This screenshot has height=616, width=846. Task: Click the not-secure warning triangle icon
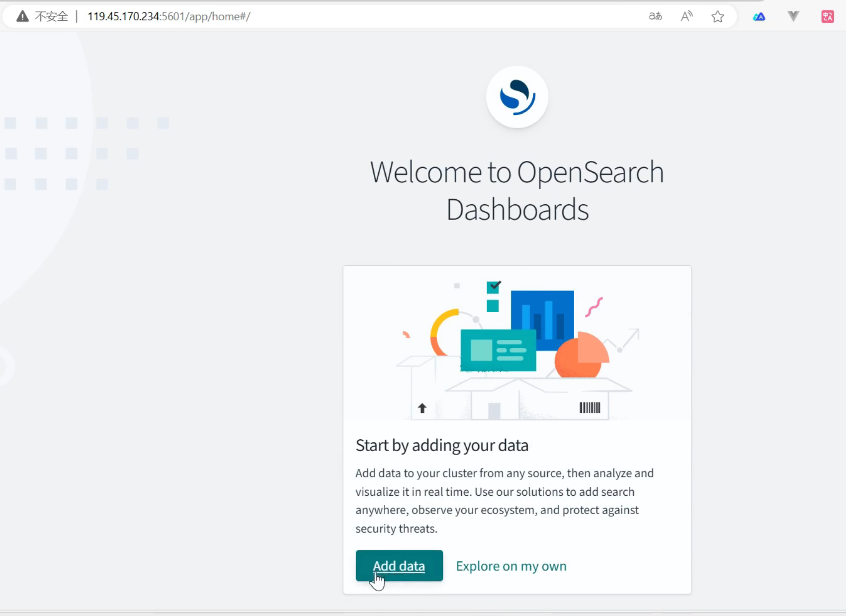pyautogui.click(x=22, y=16)
